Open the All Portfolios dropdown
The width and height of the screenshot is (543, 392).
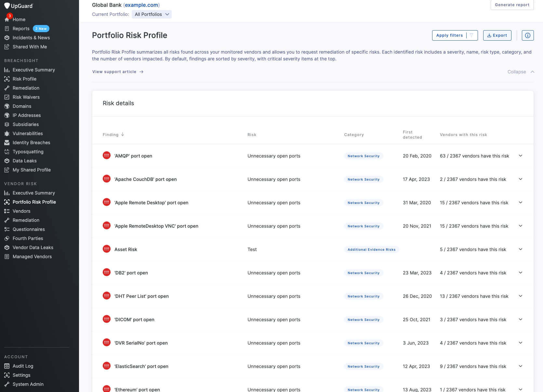[x=152, y=14]
